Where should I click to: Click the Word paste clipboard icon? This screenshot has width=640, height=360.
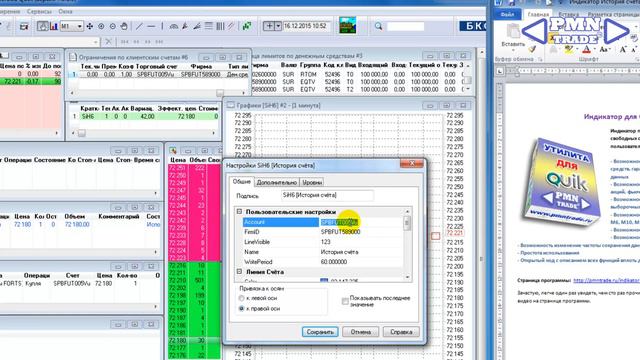coord(513,32)
